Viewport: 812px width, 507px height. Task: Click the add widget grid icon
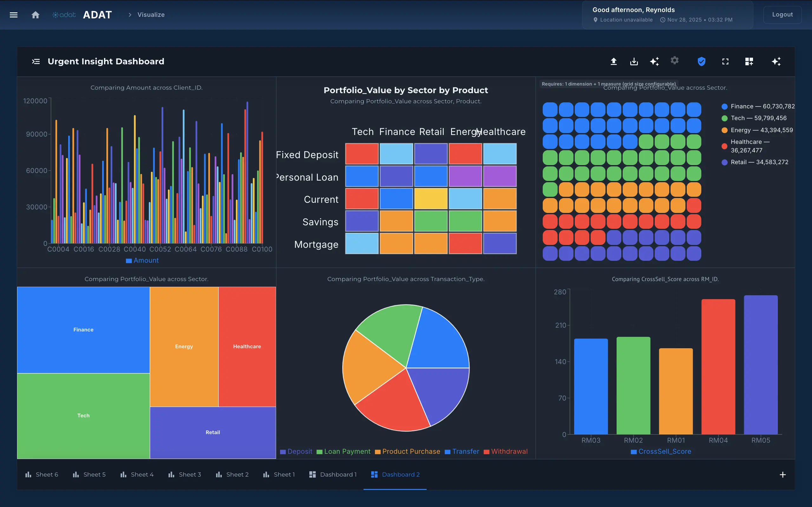(x=749, y=61)
